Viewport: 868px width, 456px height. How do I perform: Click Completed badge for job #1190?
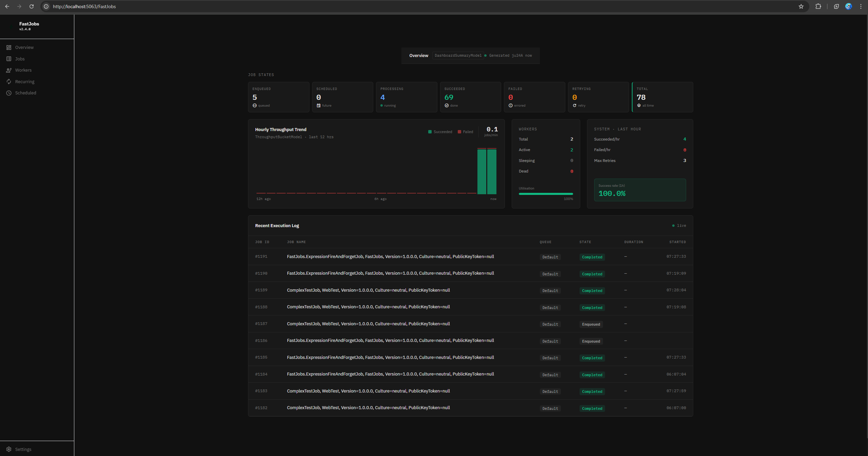[x=592, y=274]
